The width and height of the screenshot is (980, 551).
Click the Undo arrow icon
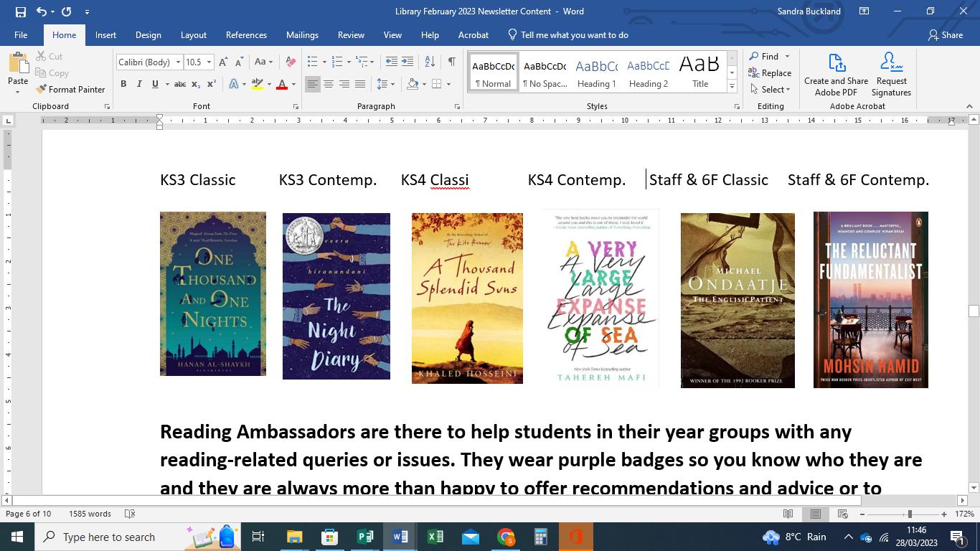42,11
